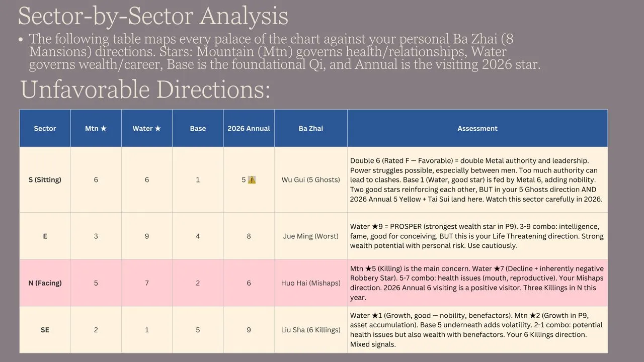The height and width of the screenshot is (362, 644).
Task: Select the Huo Hai (Mishaps) cell
Action: coord(311,283)
